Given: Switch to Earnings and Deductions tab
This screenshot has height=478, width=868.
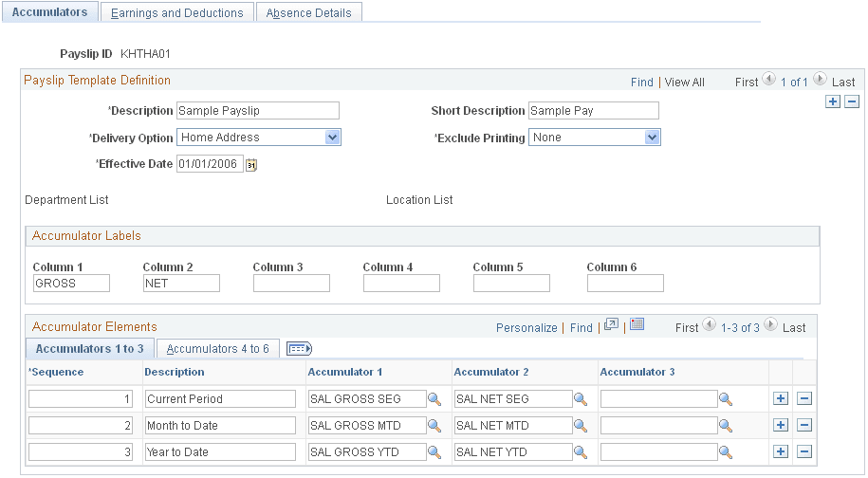Looking at the screenshot, I should (177, 12).
